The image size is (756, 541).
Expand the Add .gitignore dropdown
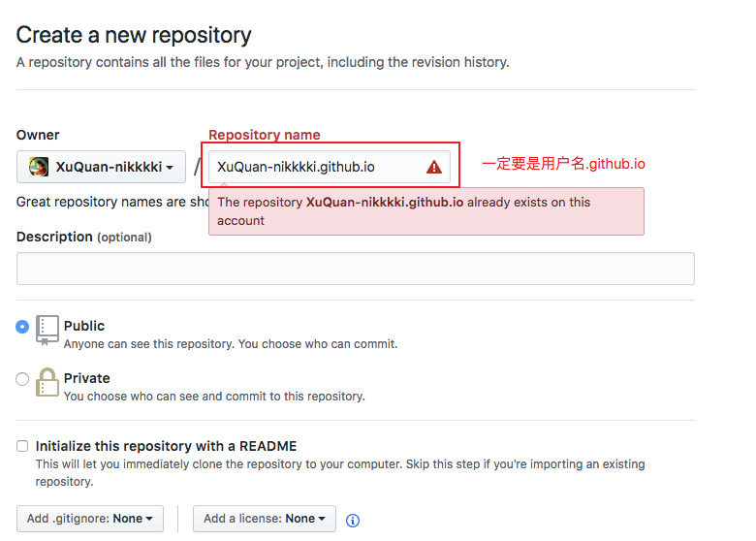tap(90, 519)
